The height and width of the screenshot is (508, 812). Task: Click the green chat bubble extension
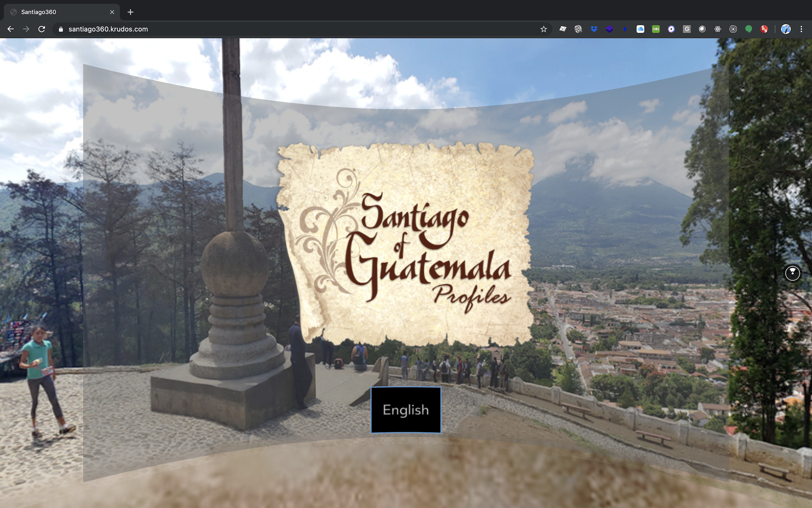tap(749, 29)
